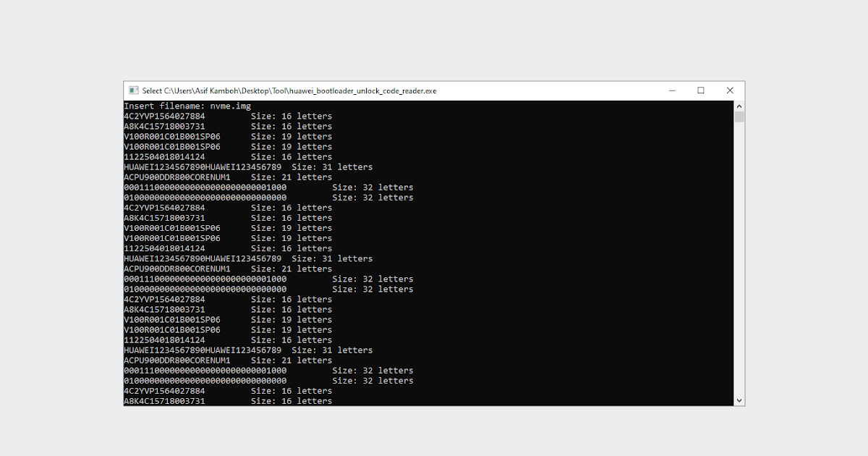Maximize the console window
The width and height of the screenshot is (868, 456).
(x=701, y=90)
